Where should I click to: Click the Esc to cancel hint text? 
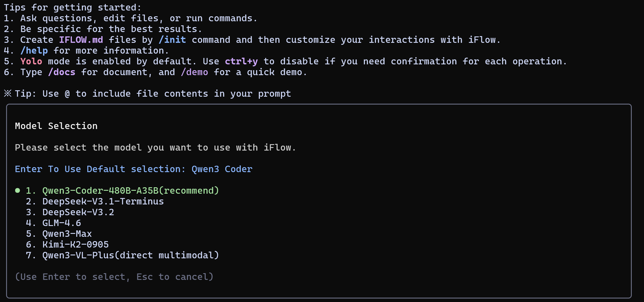(x=174, y=277)
